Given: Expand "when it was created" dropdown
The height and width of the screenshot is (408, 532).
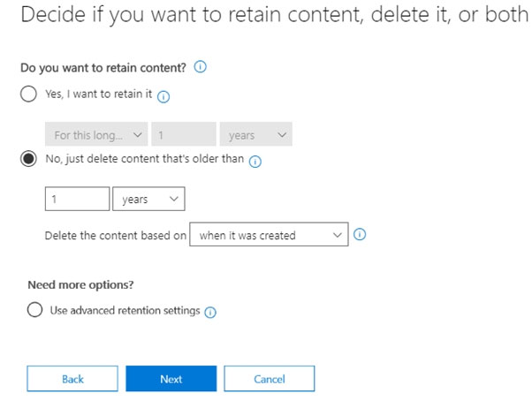Looking at the screenshot, I should coord(269,234).
